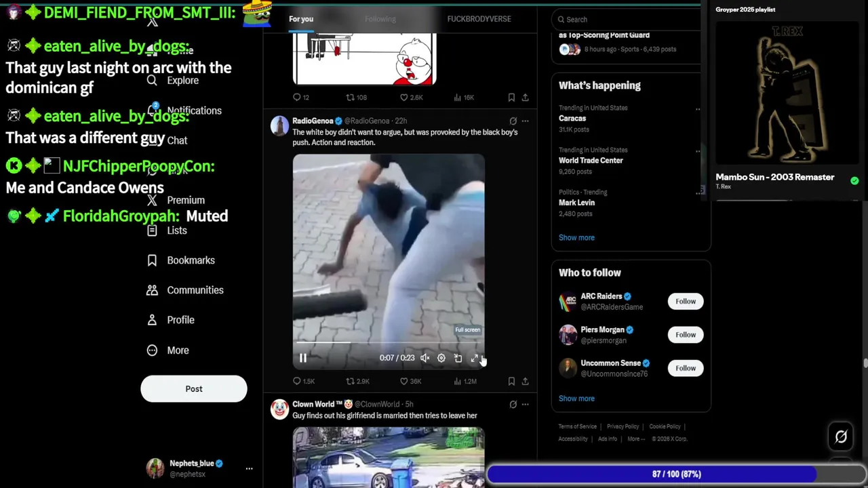Show more under What's happening
The image size is (868, 488).
tap(576, 238)
